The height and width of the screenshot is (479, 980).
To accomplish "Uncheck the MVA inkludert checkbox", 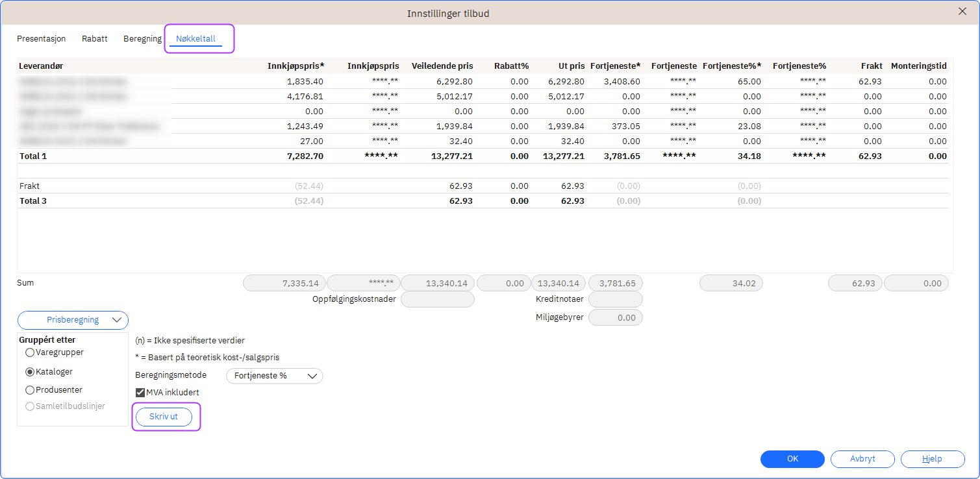I will point(140,393).
